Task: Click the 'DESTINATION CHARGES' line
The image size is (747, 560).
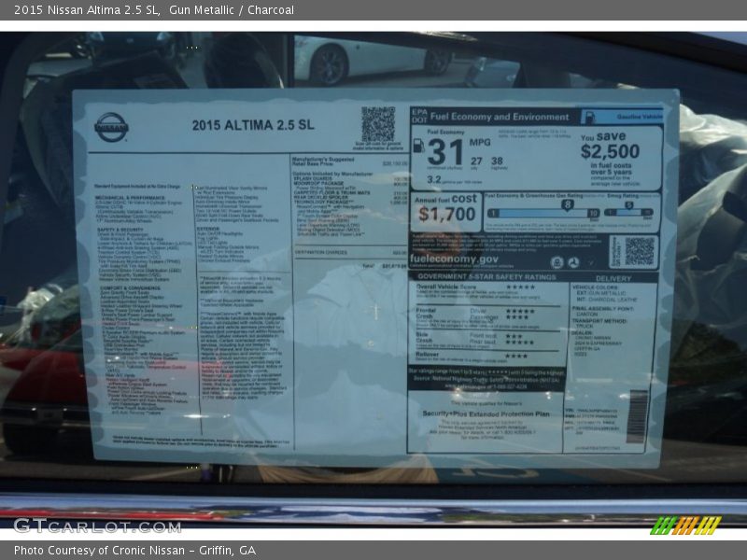Action: [351, 252]
